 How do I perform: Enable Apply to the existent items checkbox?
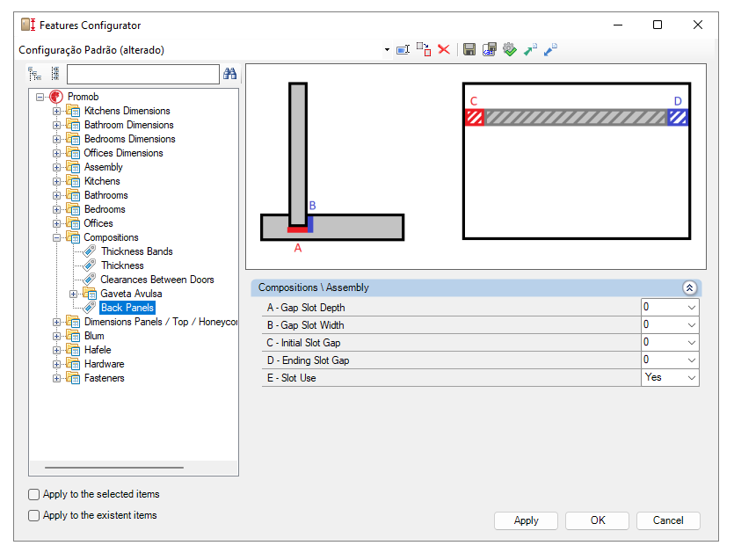click(33, 515)
